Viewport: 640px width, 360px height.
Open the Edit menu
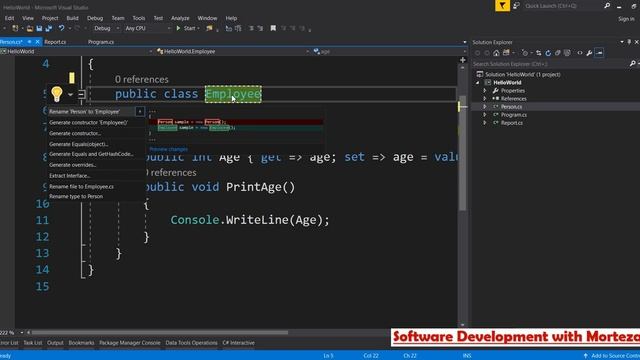(x=9, y=18)
